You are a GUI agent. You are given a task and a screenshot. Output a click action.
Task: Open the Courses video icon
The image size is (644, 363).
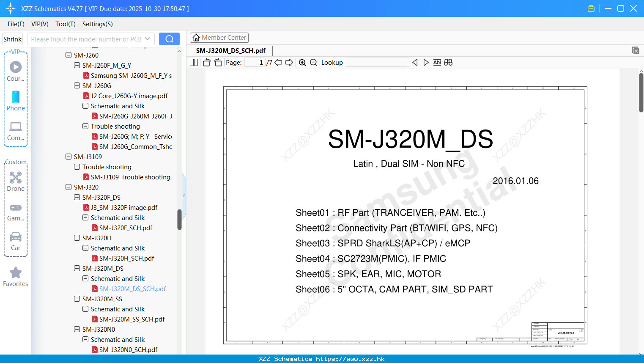click(x=16, y=67)
